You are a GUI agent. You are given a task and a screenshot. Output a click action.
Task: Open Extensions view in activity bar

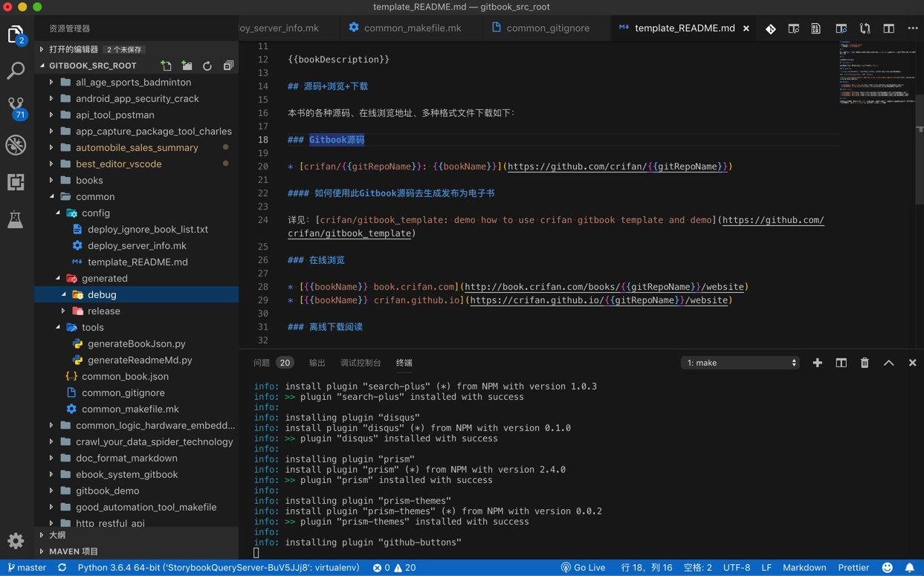pyautogui.click(x=16, y=182)
